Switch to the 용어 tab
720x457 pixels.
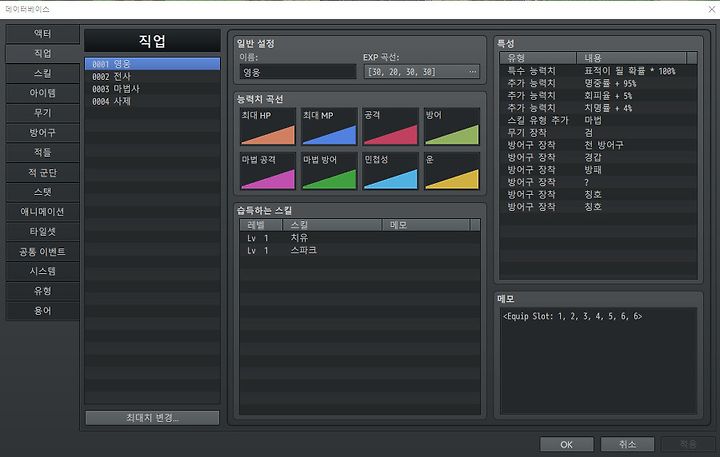pyautogui.click(x=42, y=311)
